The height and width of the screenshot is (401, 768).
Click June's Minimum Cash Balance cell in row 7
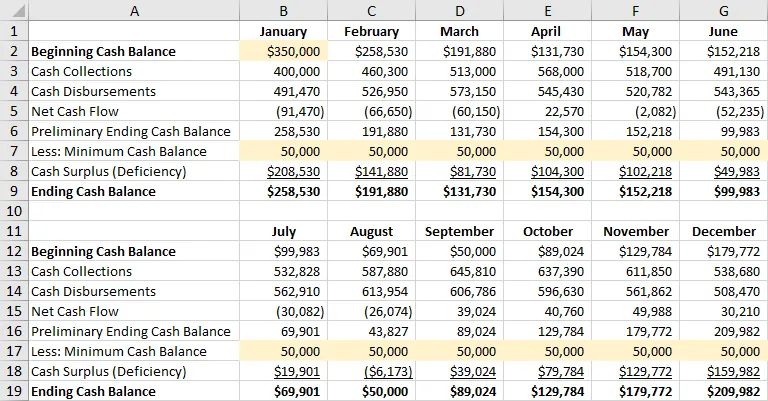click(x=723, y=151)
